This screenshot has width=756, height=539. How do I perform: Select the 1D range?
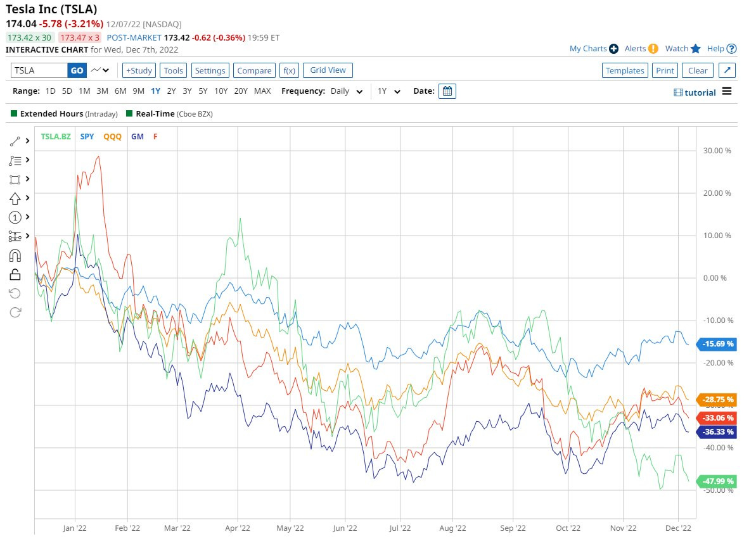(x=51, y=91)
